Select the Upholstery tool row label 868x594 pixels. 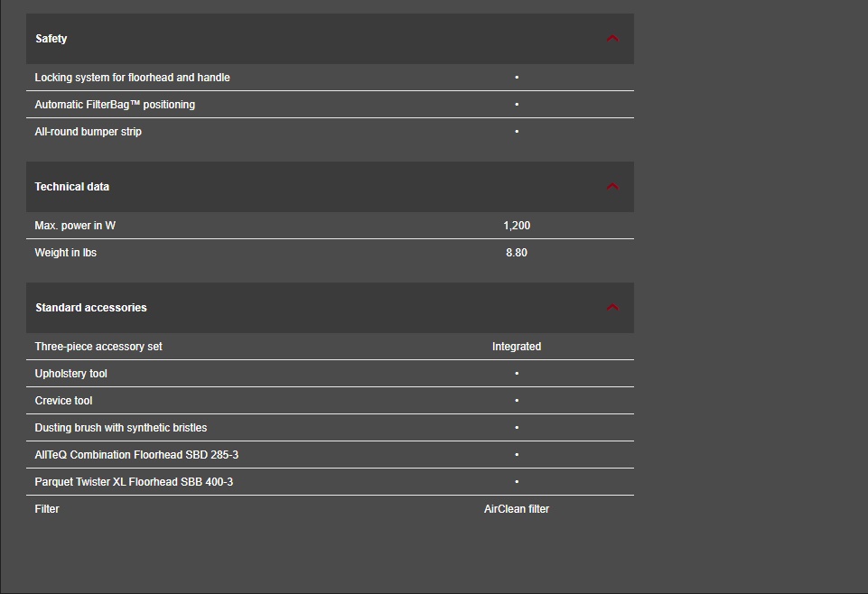pyautogui.click(x=71, y=374)
